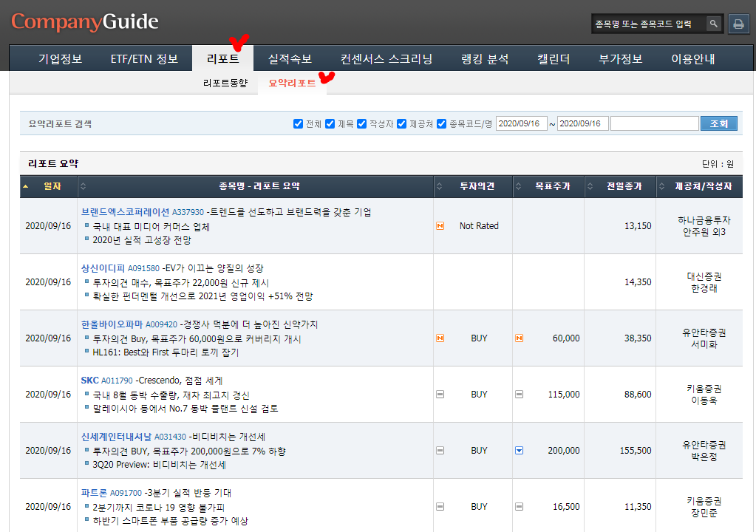This screenshot has width=756, height=532.
Task: Switch to 요약리포트 sub-tab
Action: tap(292, 83)
